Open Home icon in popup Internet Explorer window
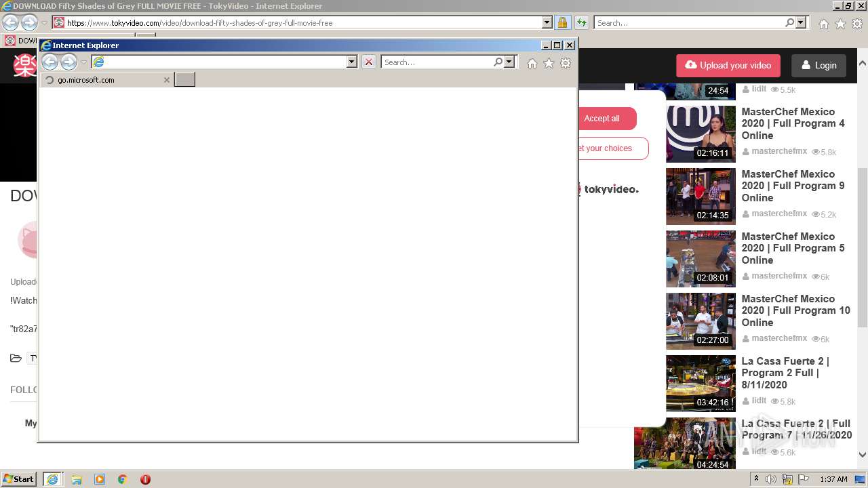This screenshot has width=868, height=488. 532,63
